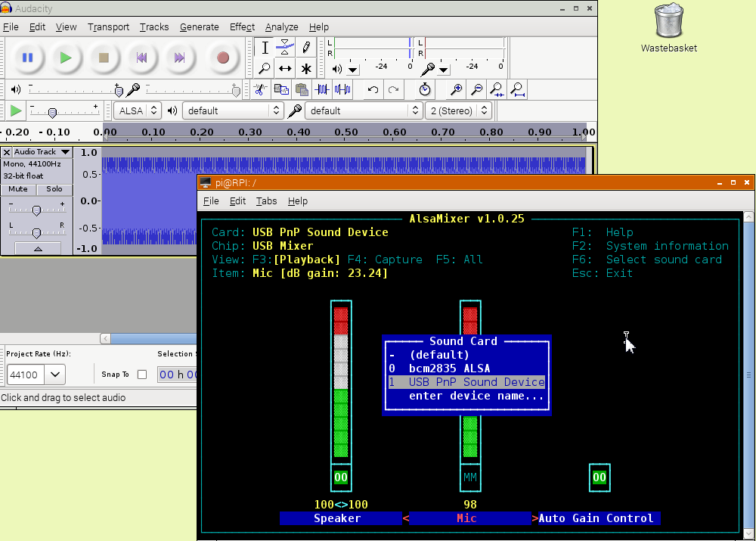The height and width of the screenshot is (541, 756).
Task: Click the track gain slider
Action: tap(36, 208)
